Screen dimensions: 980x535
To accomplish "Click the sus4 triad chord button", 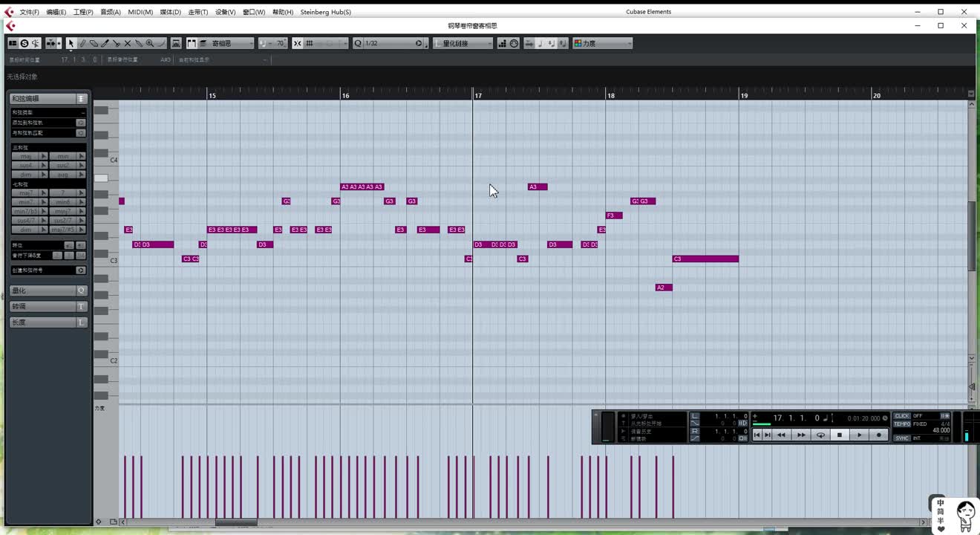I will (x=26, y=165).
